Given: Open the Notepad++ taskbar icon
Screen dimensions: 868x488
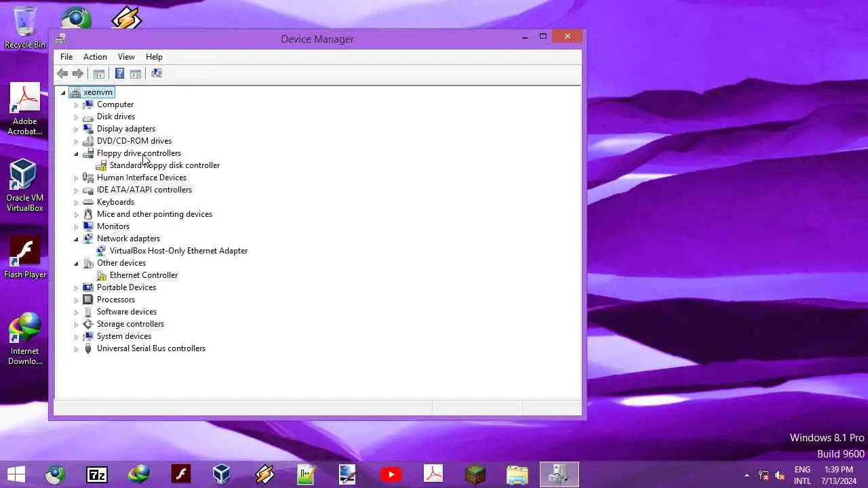Looking at the screenshot, I should click(x=307, y=474).
